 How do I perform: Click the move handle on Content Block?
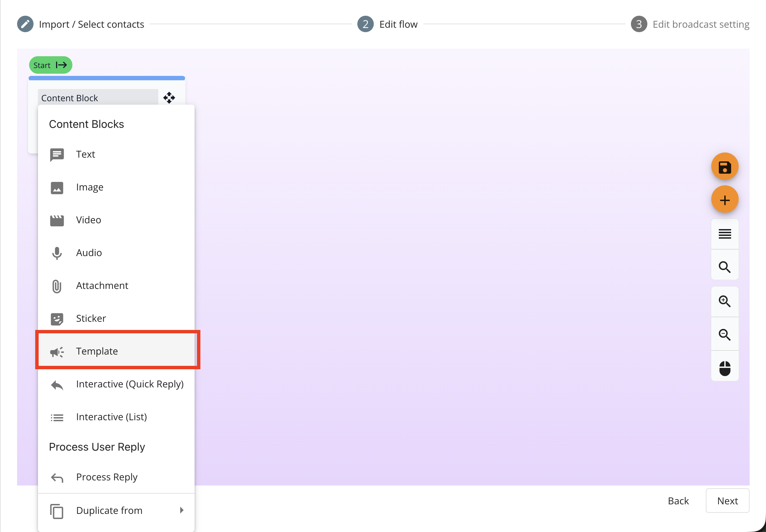(169, 98)
